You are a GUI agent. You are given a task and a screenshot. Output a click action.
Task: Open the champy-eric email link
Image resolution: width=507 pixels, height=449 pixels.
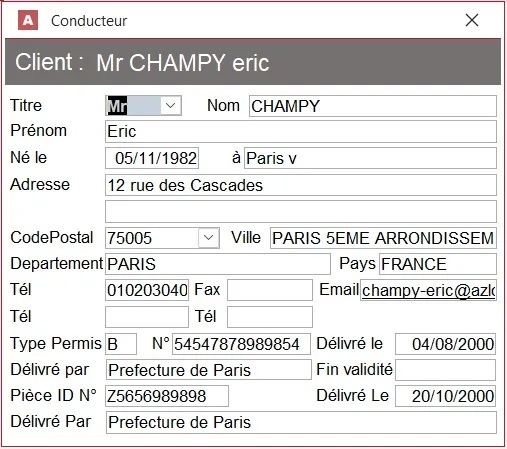(x=428, y=290)
